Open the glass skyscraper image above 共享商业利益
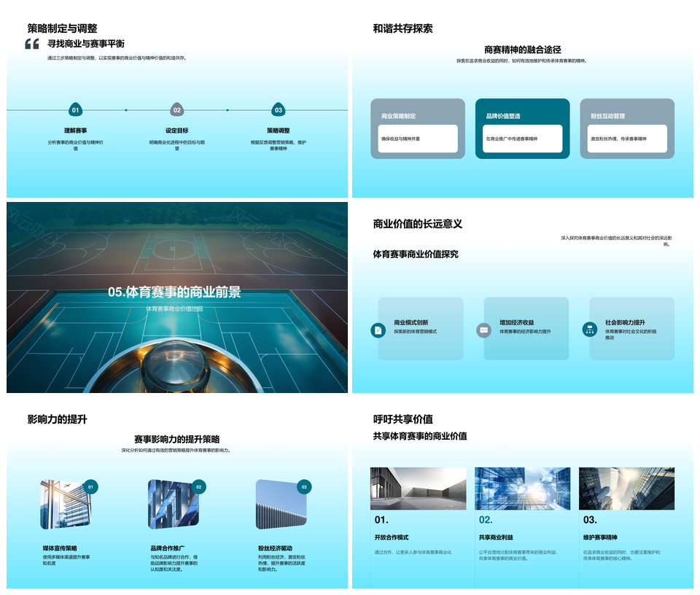Viewport: 700px width, 595px height. point(522,489)
